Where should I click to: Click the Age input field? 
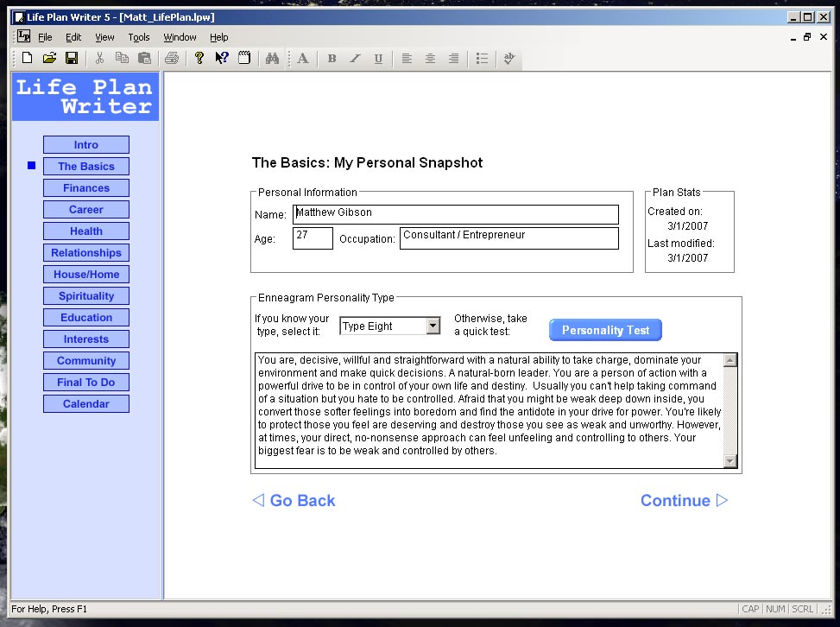(313, 238)
